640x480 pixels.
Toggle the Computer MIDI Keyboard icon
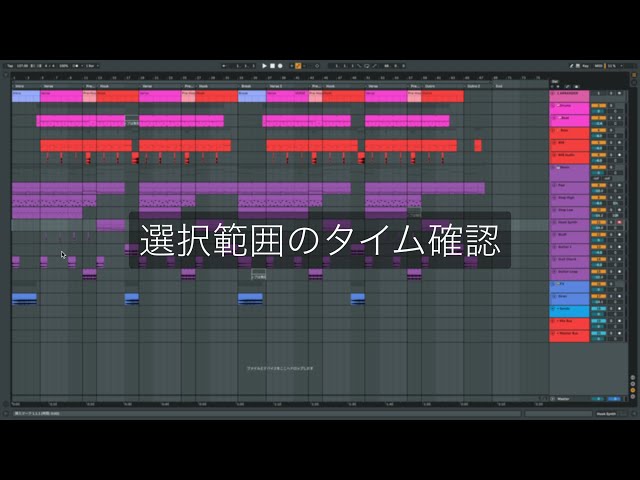click(x=578, y=66)
